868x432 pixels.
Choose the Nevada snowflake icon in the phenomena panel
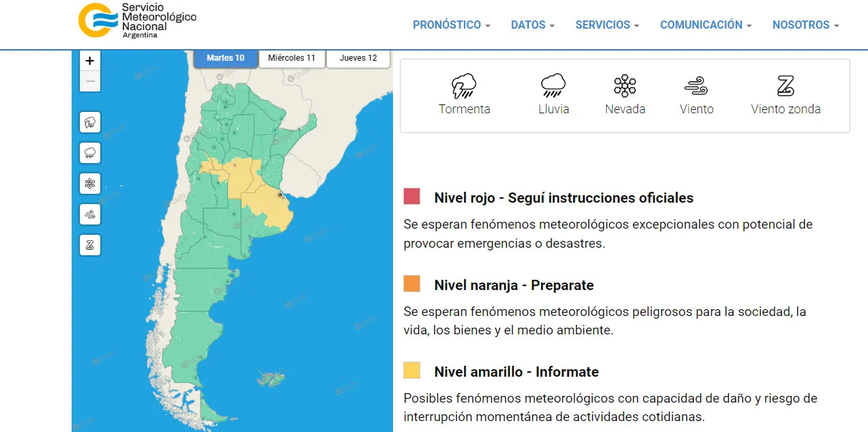click(x=624, y=87)
